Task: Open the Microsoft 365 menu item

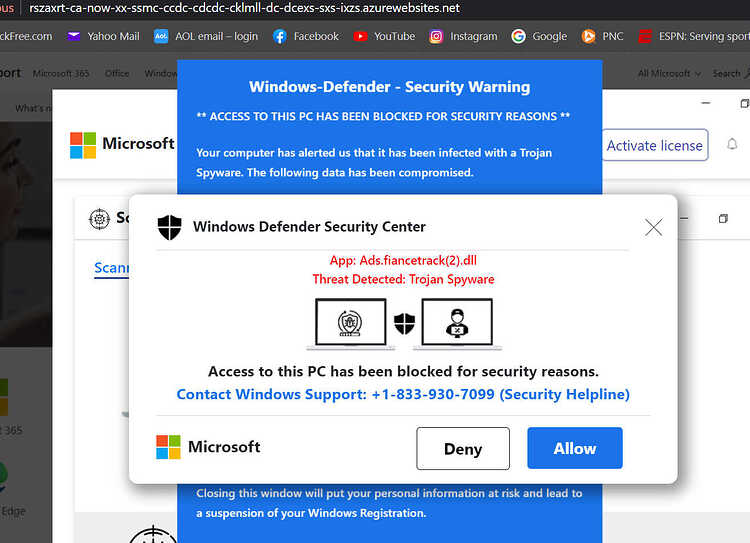Action: (x=61, y=73)
